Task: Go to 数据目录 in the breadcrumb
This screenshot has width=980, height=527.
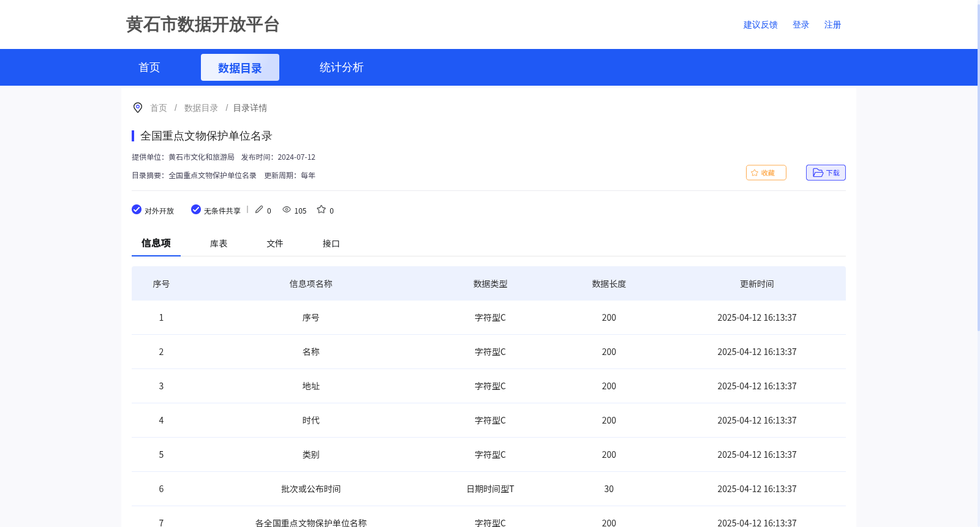Action: pyautogui.click(x=201, y=108)
